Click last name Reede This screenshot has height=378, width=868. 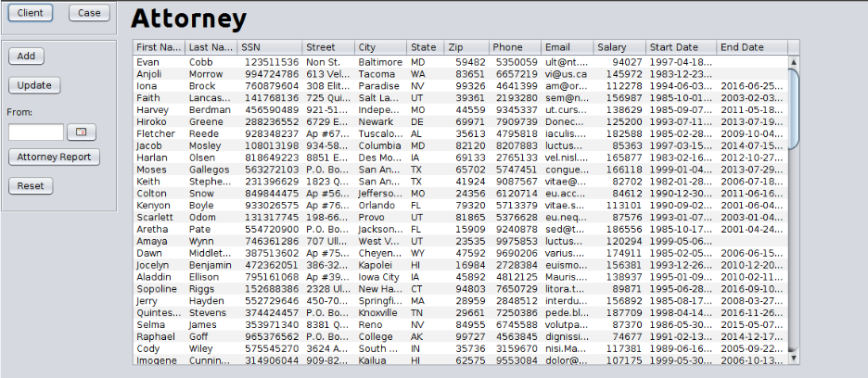click(x=202, y=134)
